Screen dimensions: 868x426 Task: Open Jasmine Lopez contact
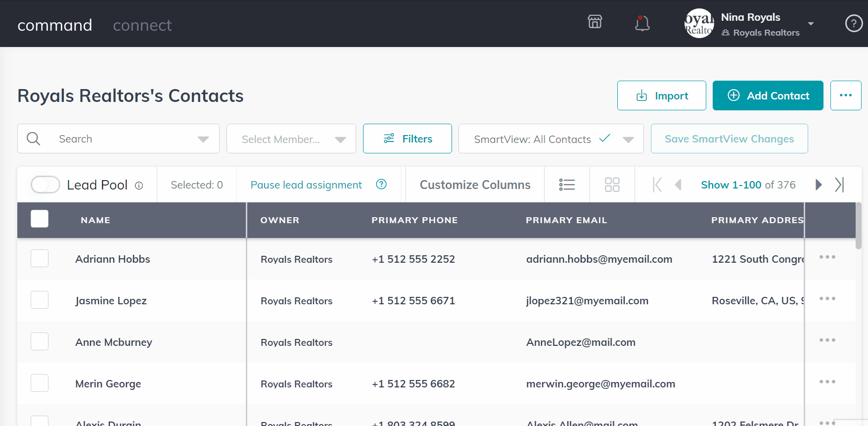click(111, 301)
